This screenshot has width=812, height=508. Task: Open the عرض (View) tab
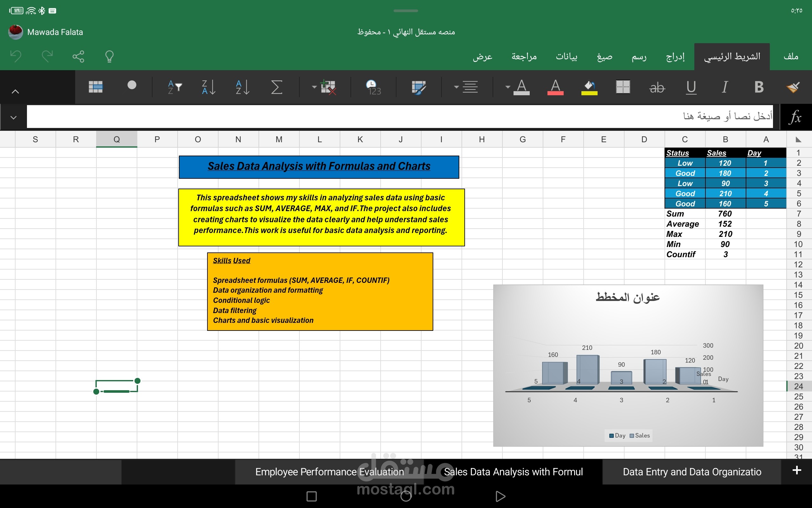[482, 56]
